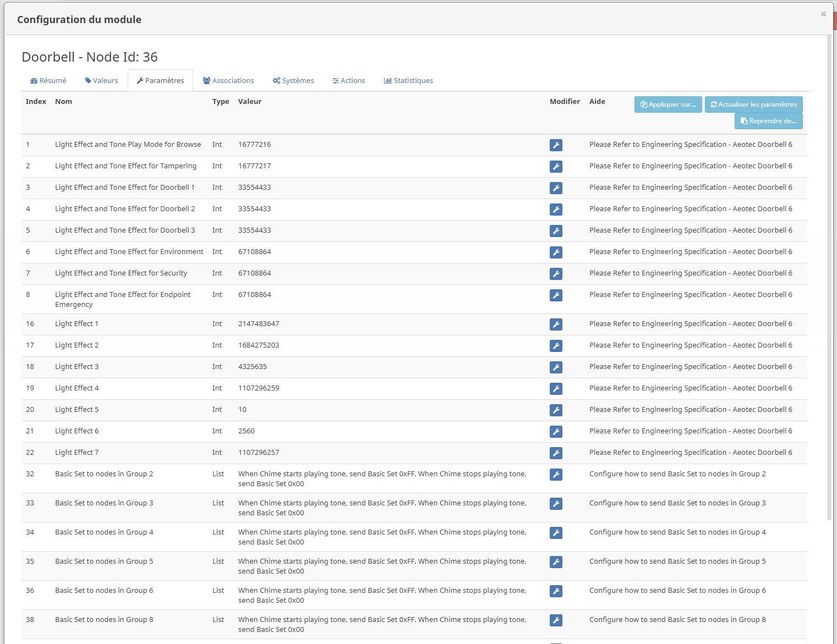Open wrench editor for Light Effect 3
The width and height of the screenshot is (837, 644).
556,367
